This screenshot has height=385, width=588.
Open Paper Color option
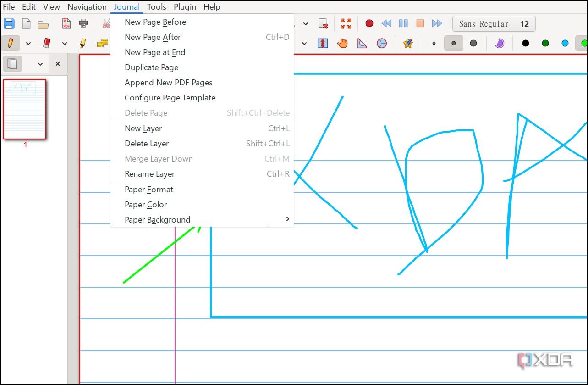(x=202, y=205)
